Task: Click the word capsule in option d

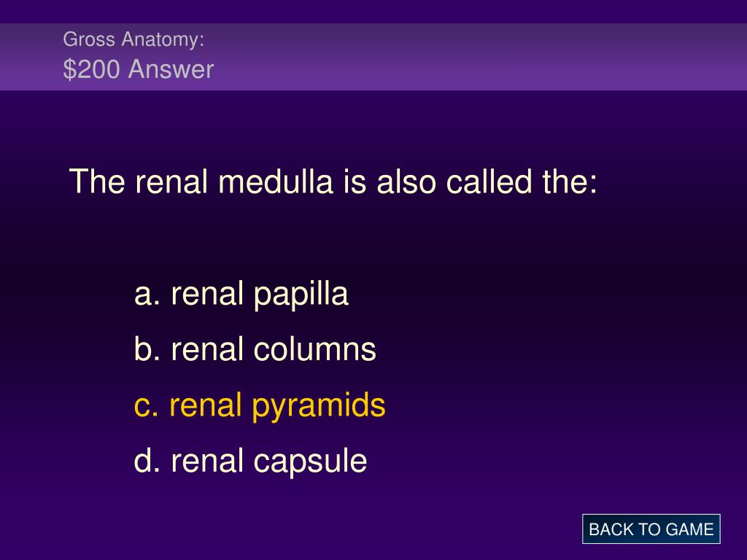Action: pyautogui.click(x=310, y=462)
